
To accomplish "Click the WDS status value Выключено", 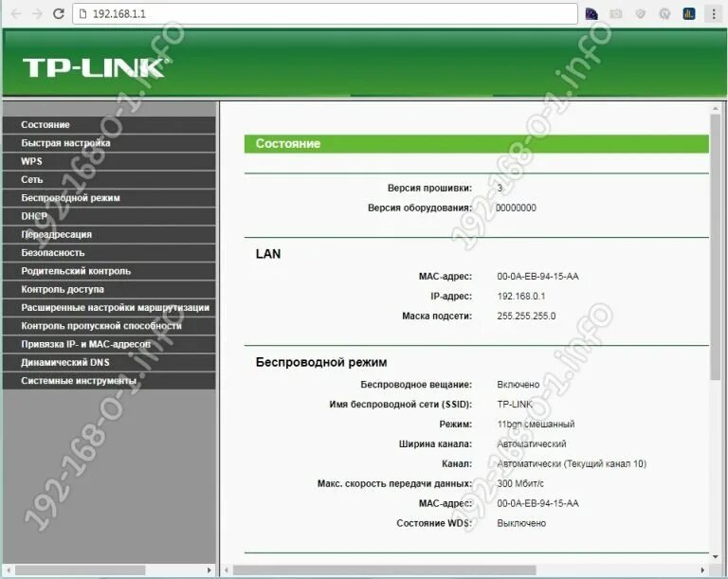I will pyautogui.click(x=521, y=523).
